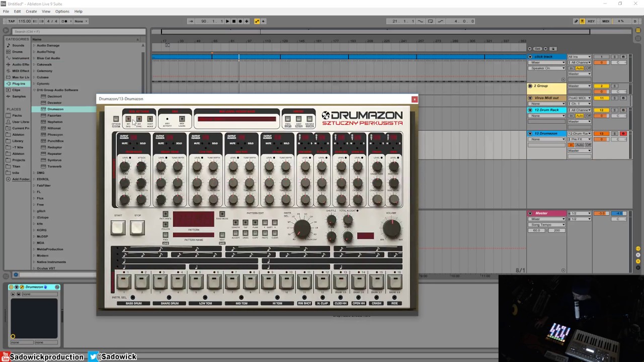Viewport: 644px width, 362px height.
Task: Open the View menu
Action: point(46,11)
